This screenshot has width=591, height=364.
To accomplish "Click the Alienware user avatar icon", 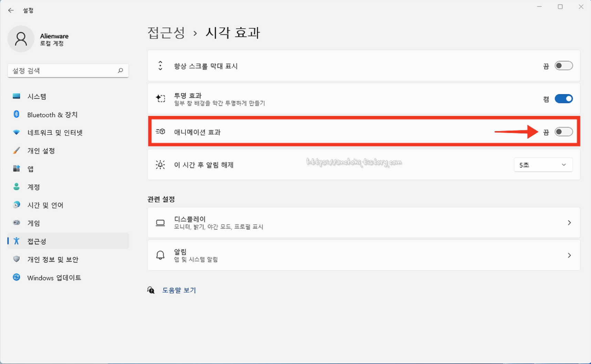I will click(x=21, y=39).
